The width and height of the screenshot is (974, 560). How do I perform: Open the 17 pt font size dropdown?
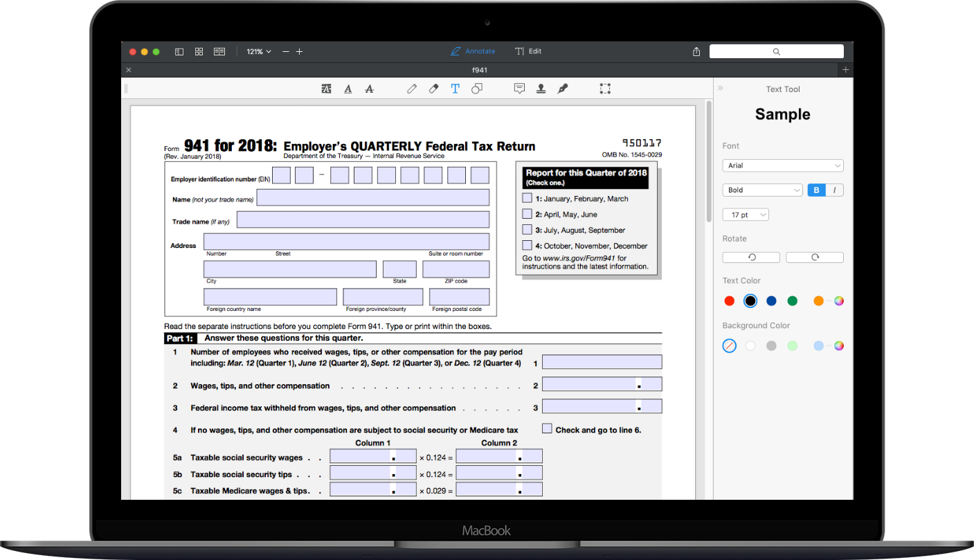[746, 215]
